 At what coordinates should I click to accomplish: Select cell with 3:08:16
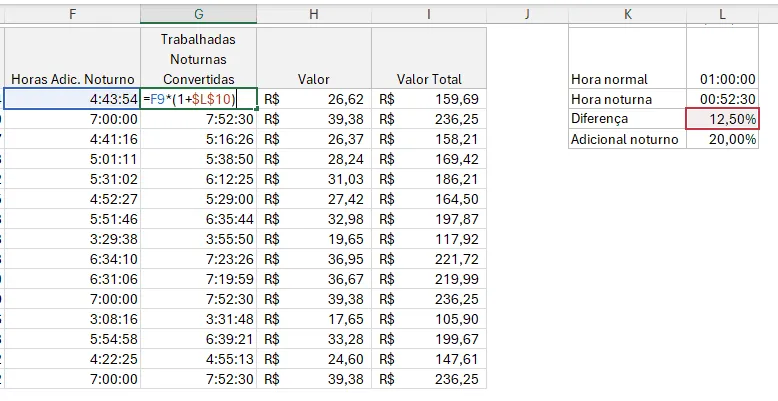pos(72,319)
